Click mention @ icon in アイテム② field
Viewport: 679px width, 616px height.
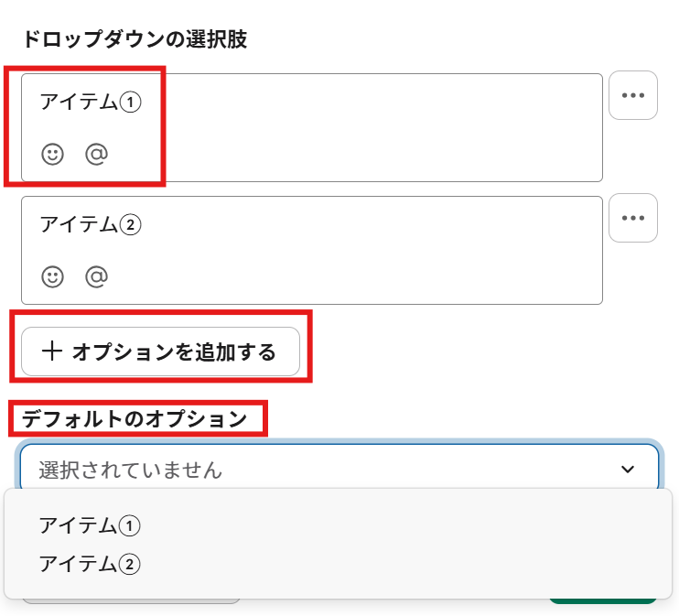(x=96, y=276)
